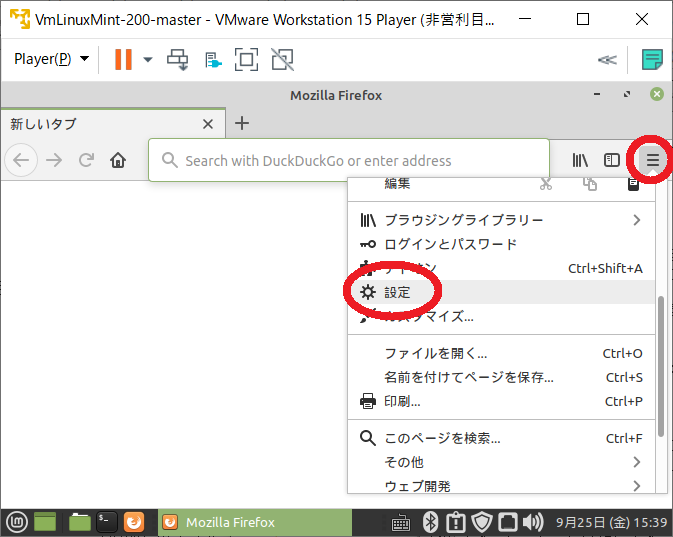The width and height of the screenshot is (673, 537).
Task: Open the Linux Mint start menu
Action: coord(17,522)
